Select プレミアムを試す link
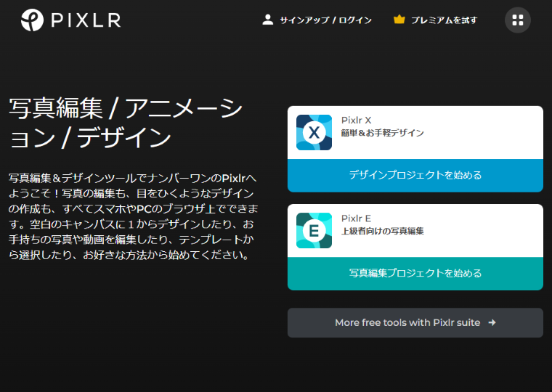Viewport: 552px width, 392px height. [445, 20]
